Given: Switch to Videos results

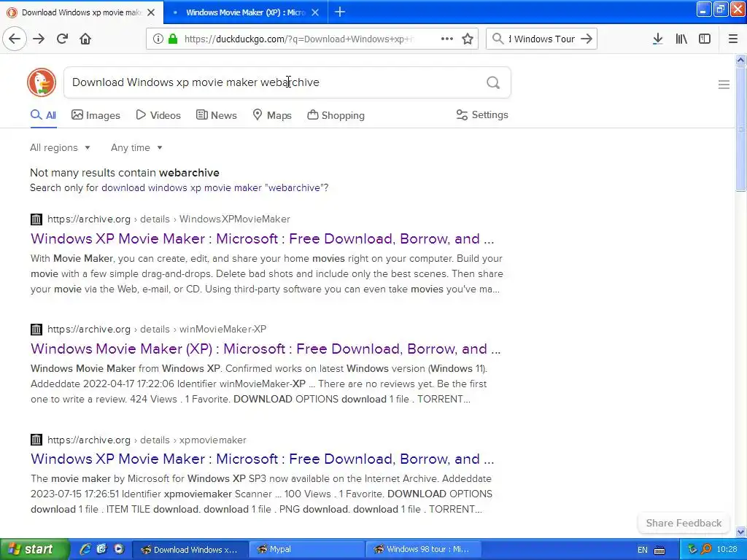Looking at the screenshot, I should tap(158, 115).
